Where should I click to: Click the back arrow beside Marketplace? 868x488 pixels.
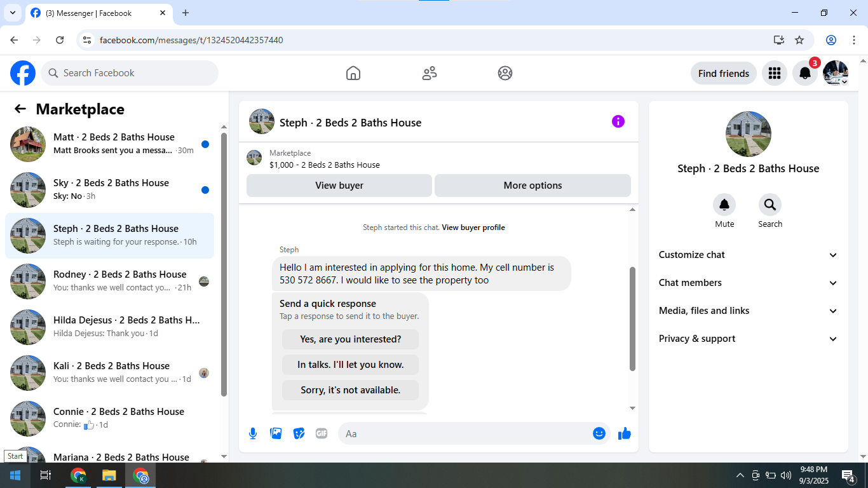point(20,109)
